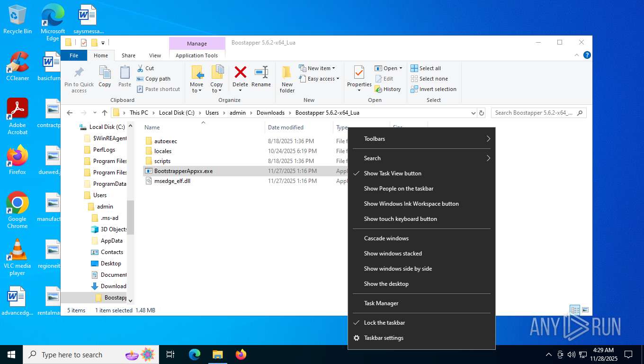Create a New folder
The width and height of the screenshot is (644, 364).
(x=287, y=79)
